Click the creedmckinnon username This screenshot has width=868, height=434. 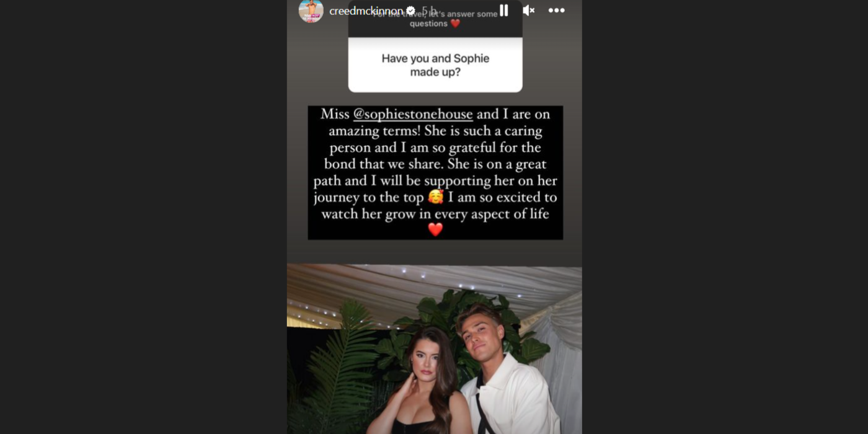366,11
